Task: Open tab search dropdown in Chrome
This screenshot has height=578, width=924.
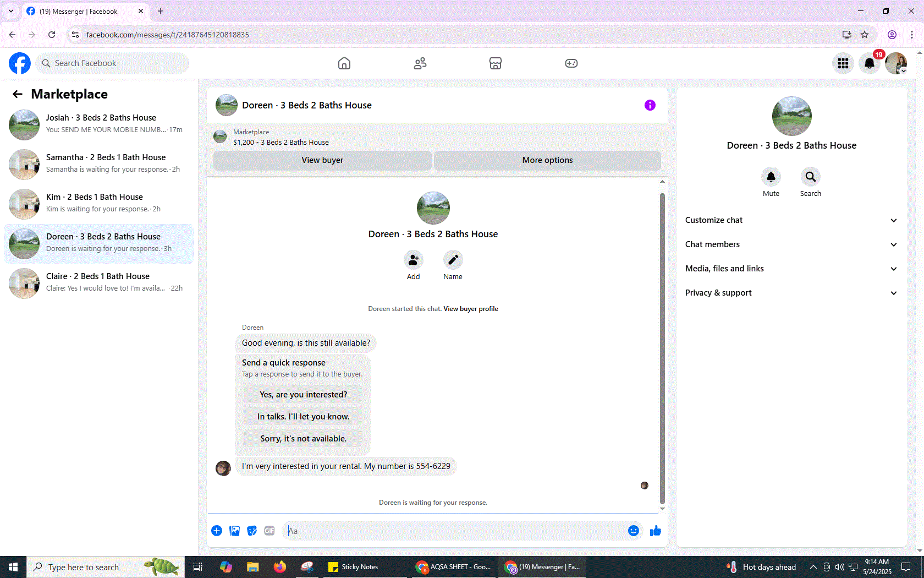Action: (x=11, y=11)
